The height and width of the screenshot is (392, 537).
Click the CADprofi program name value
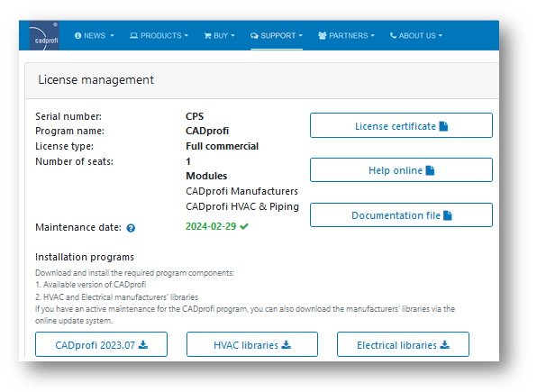[207, 131]
